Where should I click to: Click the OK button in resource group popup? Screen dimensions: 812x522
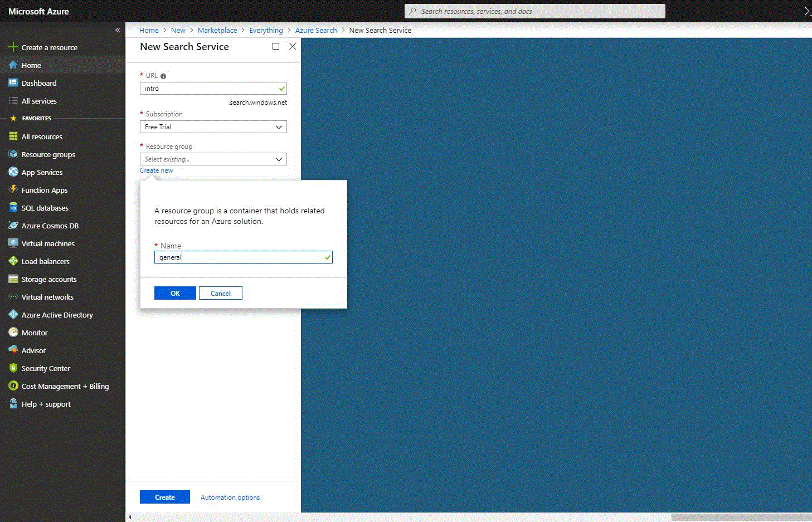(175, 293)
